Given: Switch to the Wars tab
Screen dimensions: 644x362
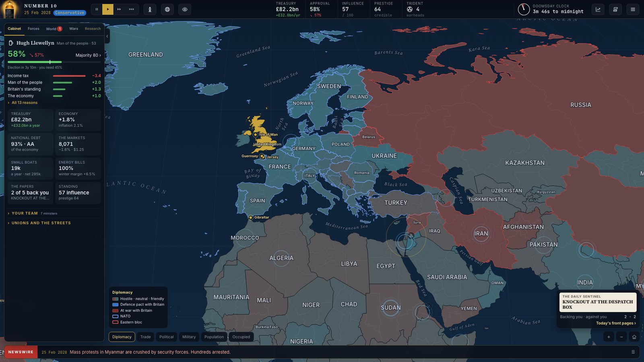Looking at the screenshot, I should [74, 29].
